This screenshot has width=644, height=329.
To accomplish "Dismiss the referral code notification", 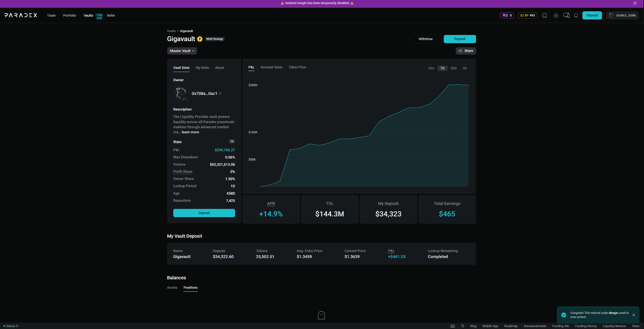I will tap(634, 315).
